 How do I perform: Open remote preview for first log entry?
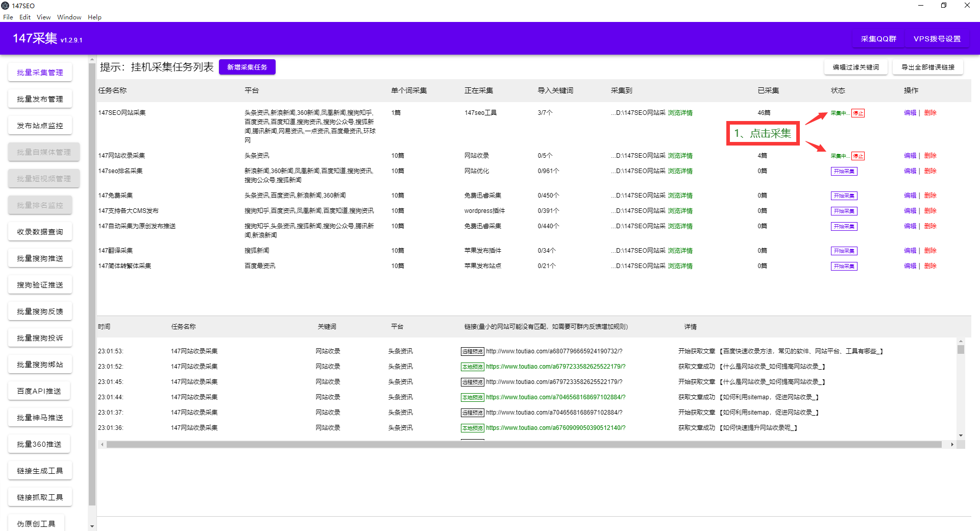click(x=472, y=351)
